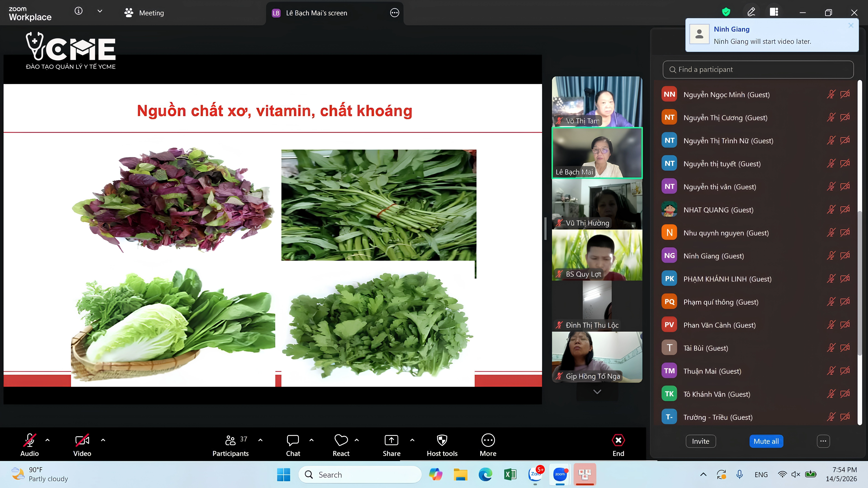Click Tài Bùi's video off icon

pyautogui.click(x=845, y=348)
